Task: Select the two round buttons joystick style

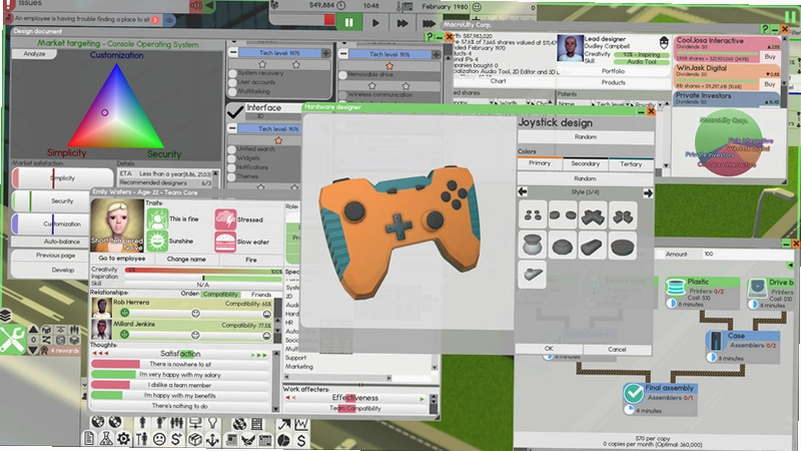Action: (x=562, y=215)
